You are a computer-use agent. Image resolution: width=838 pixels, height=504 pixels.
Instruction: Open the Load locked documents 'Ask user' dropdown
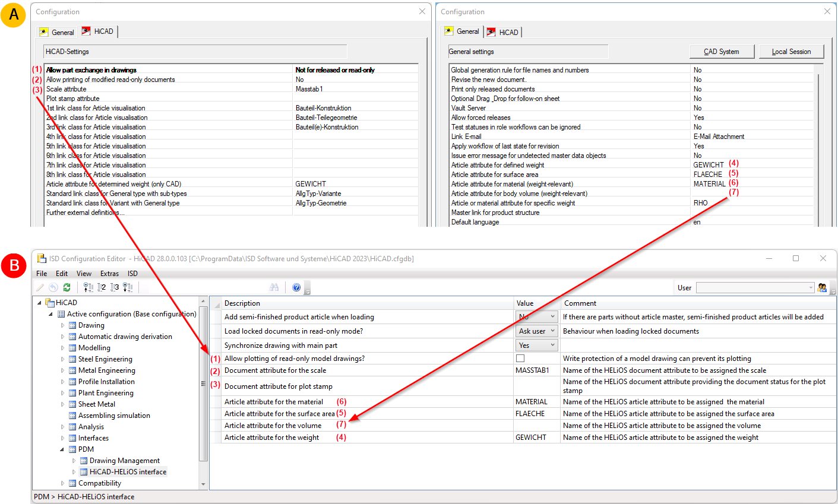tap(537, 331)
